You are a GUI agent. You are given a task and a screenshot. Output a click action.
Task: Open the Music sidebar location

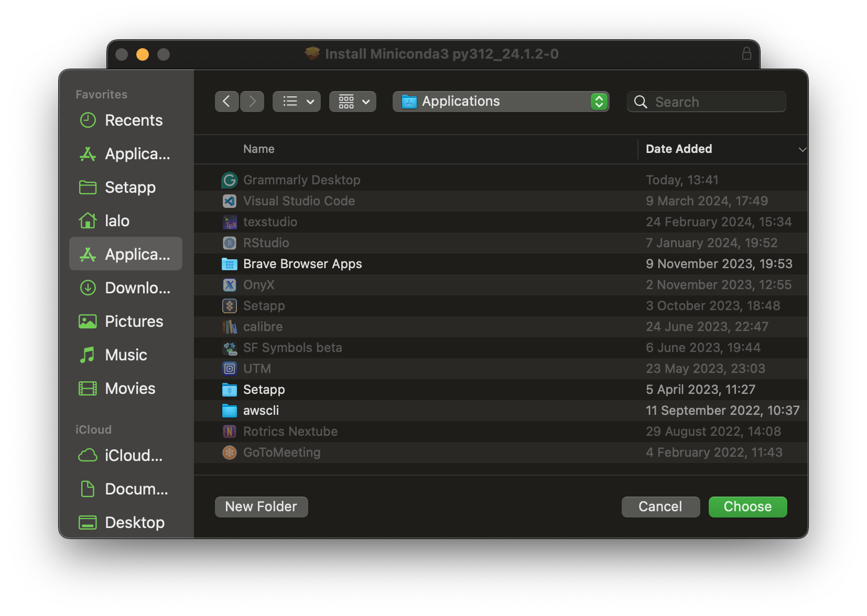coord(126,355)
